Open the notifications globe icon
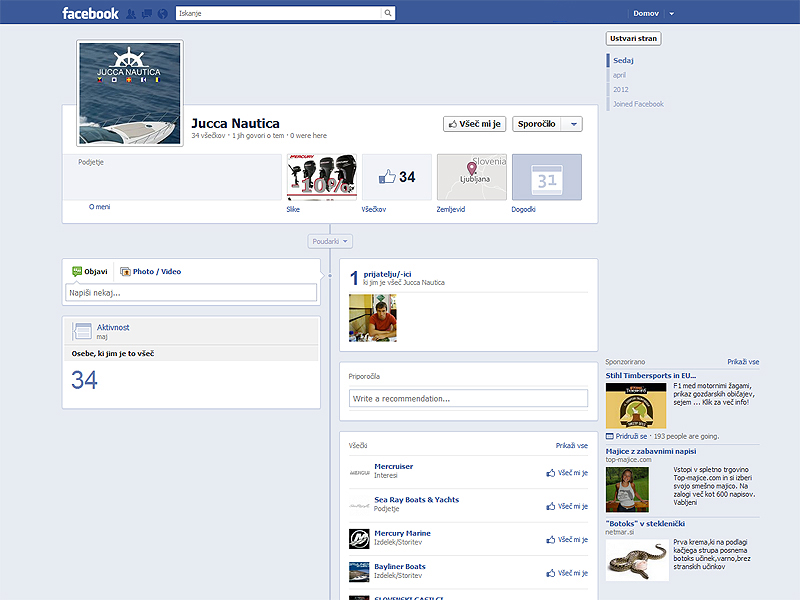Image resolution: width=800 pixels, height=600 pixels. [163, 14]
